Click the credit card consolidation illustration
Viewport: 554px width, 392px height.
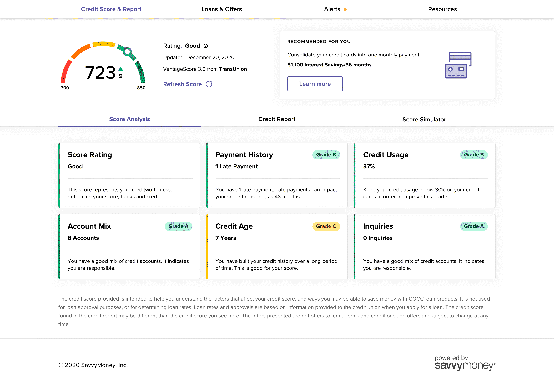click(x=458, y=65)
